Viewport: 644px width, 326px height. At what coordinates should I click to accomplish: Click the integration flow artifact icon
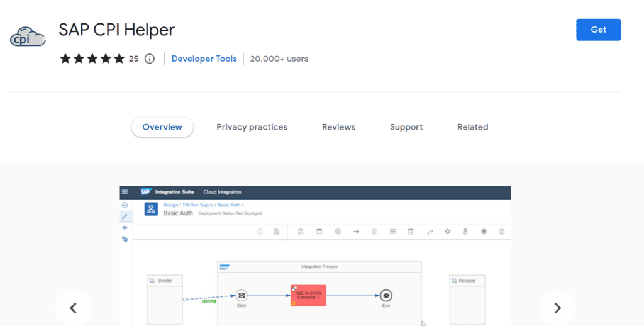(151, 209)
